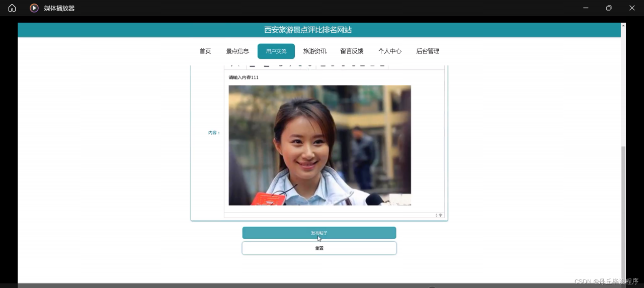Select the inserted photo in the editor

pyautogui.click(x=319, y=145)
